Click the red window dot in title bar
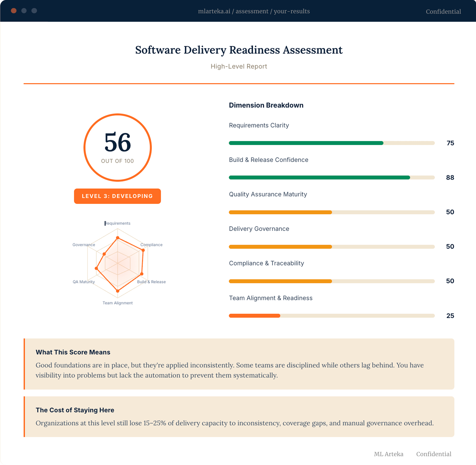476x465 pixels. click(14, 11)
